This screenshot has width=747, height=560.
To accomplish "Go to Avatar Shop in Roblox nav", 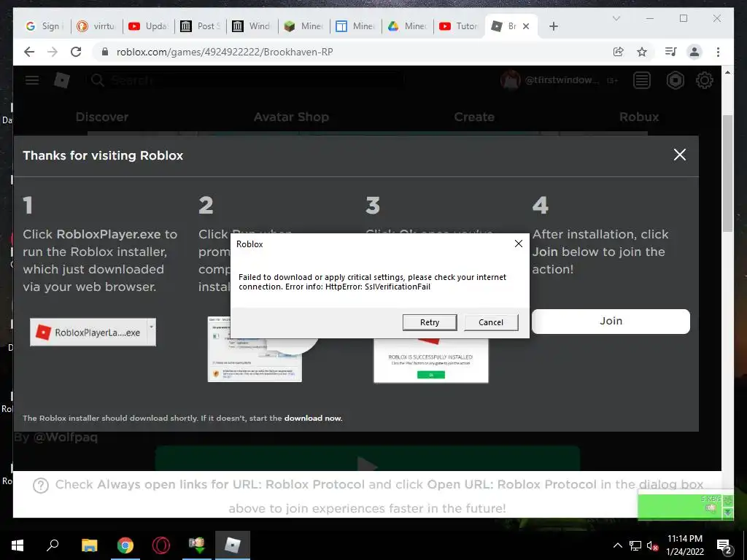I will pyautogui.click(x=291, y=117).
